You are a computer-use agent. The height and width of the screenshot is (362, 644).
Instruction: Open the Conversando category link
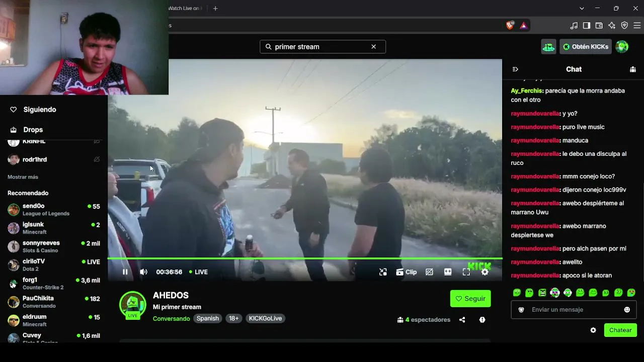coord(171,318)
